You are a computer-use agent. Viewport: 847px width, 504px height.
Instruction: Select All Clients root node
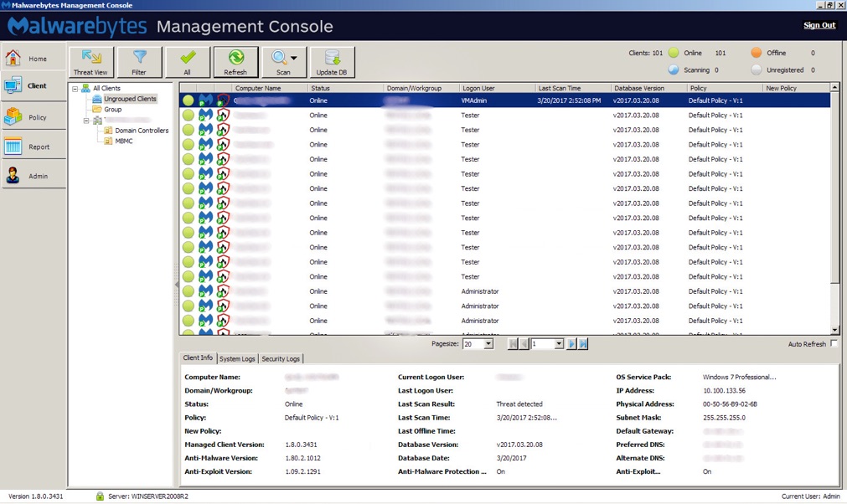point(106,88)
